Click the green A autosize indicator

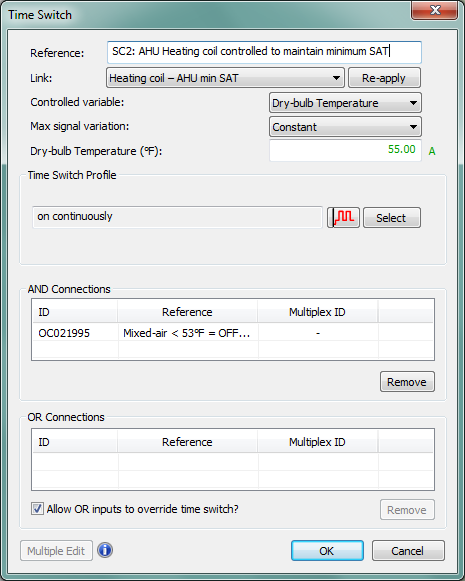point(432,151)
